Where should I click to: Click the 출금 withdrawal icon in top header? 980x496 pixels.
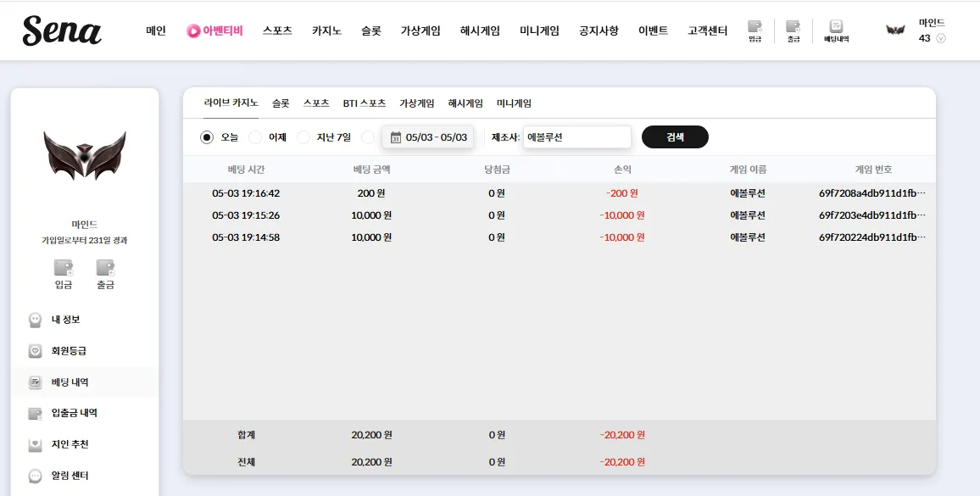click(x=793, y=31)
